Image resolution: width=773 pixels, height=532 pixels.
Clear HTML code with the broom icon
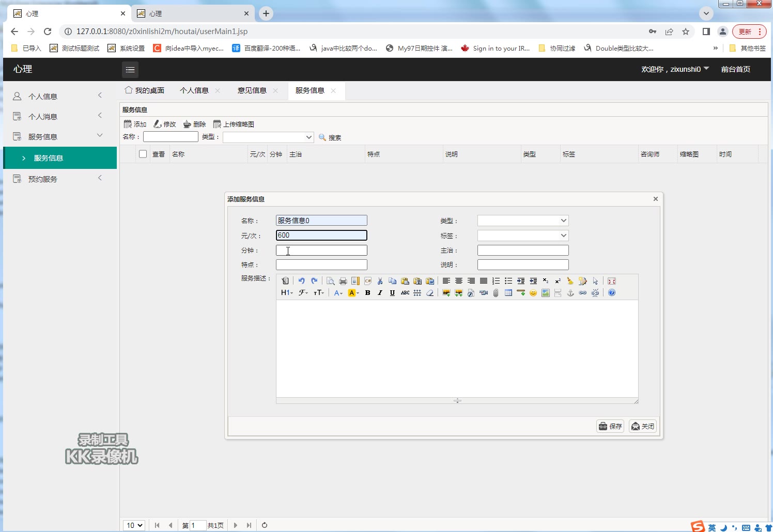tap(570, 281)
